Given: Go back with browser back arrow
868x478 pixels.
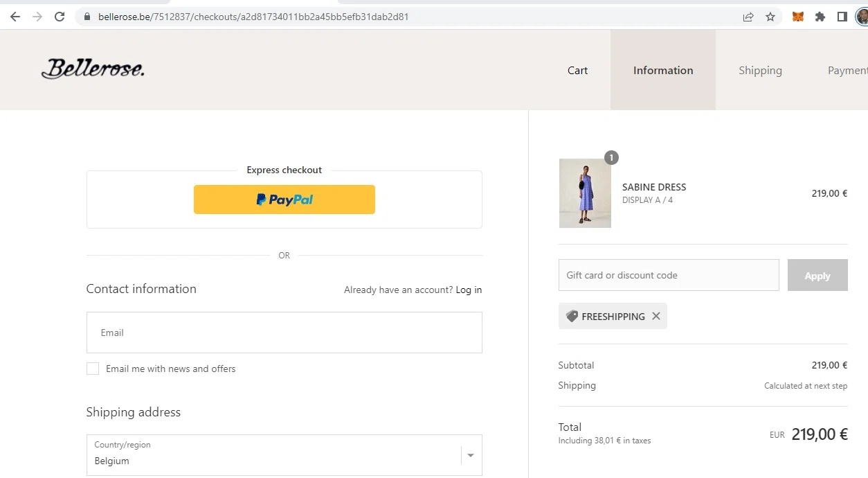Looking at the screenshot, I should 15,17.
